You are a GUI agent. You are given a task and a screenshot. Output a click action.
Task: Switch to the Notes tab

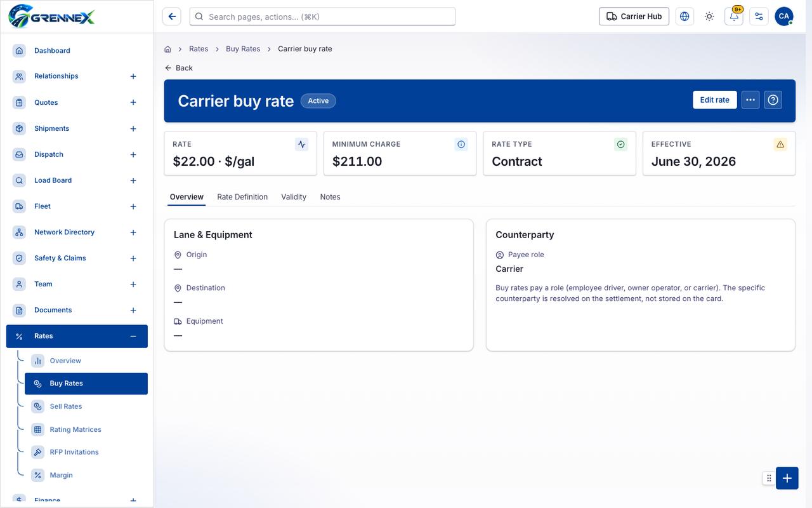330,197
